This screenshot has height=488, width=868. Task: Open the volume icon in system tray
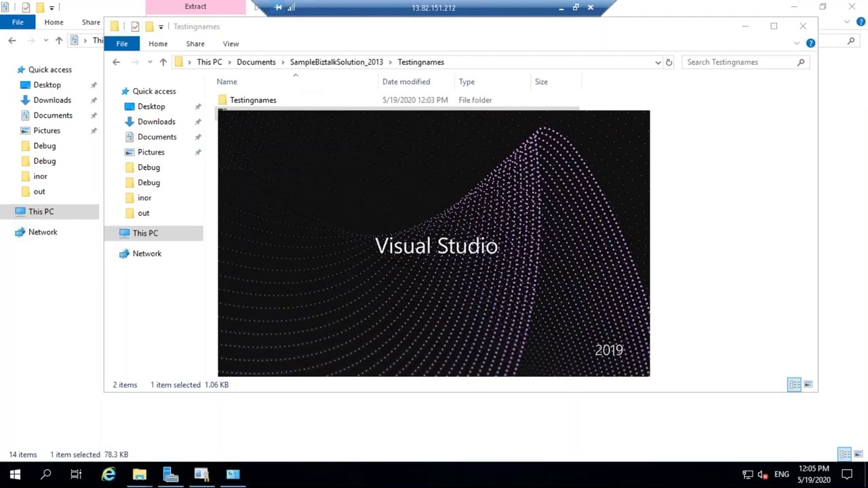762,474
